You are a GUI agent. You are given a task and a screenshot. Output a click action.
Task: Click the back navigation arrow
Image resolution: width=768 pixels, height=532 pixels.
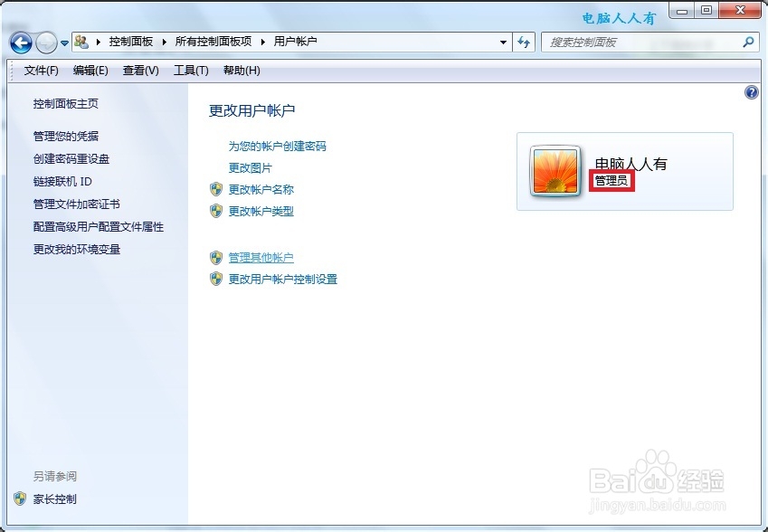[x=20, y=43]
